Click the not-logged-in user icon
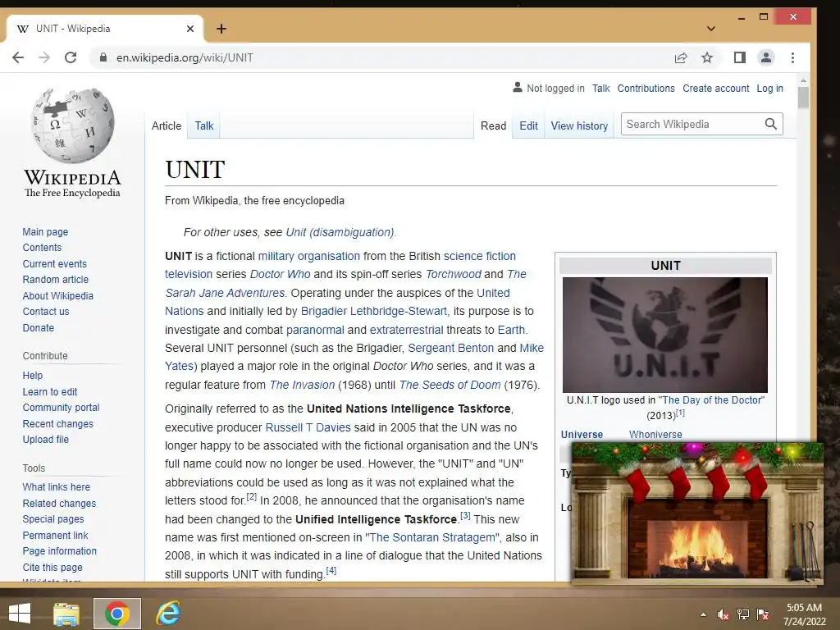Viewport: 840px width, 630px height. (x=517, y=87)
